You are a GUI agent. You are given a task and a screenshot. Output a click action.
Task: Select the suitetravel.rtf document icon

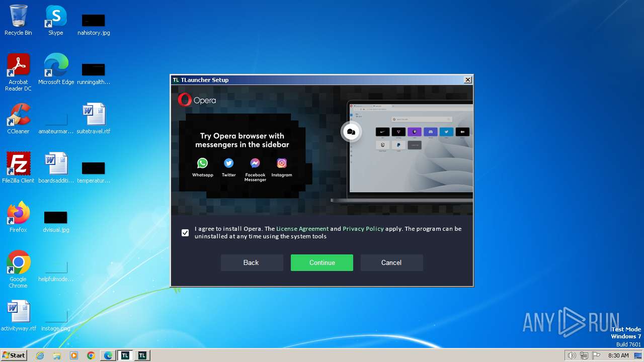(x=94, y=118)
